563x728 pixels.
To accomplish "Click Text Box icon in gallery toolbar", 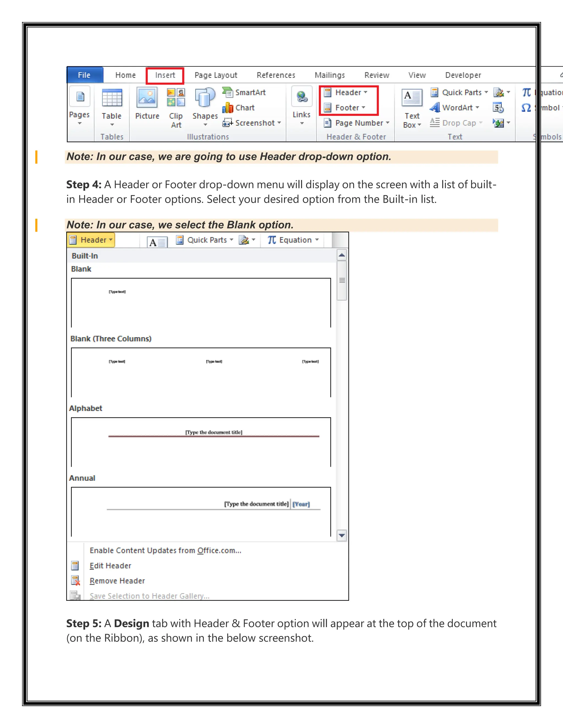I will coord(157,242).
